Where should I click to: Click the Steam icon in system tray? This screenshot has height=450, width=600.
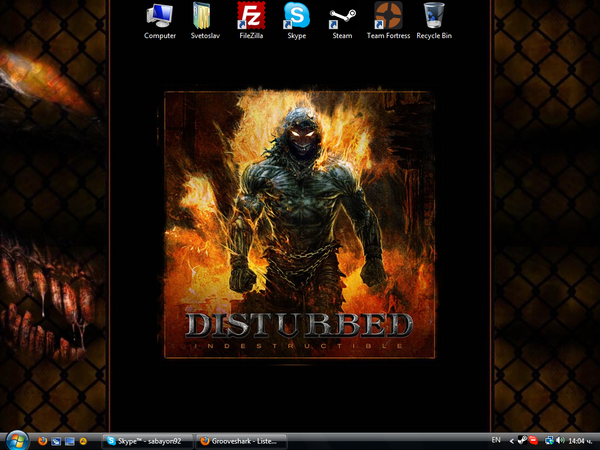click(x=522, y=440)
